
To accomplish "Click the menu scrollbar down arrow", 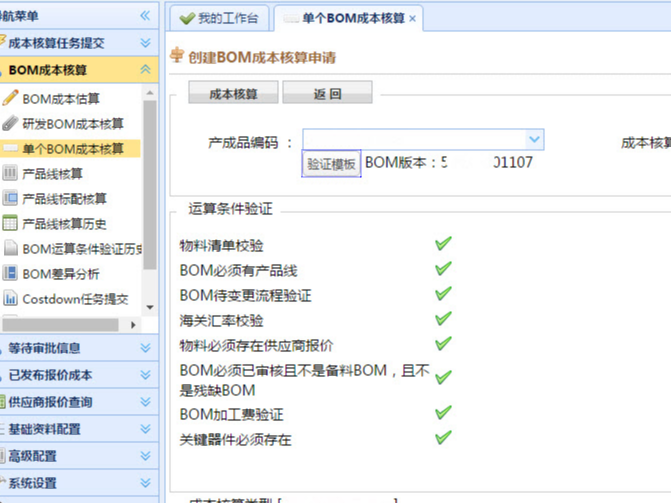I will pyautogui.click(x=149, y=307).
